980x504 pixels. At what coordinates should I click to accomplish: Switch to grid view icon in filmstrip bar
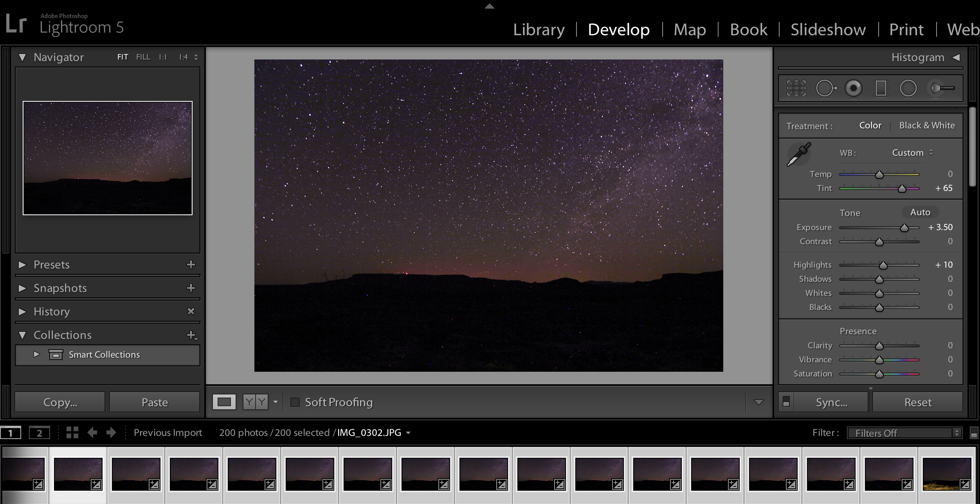72,432
